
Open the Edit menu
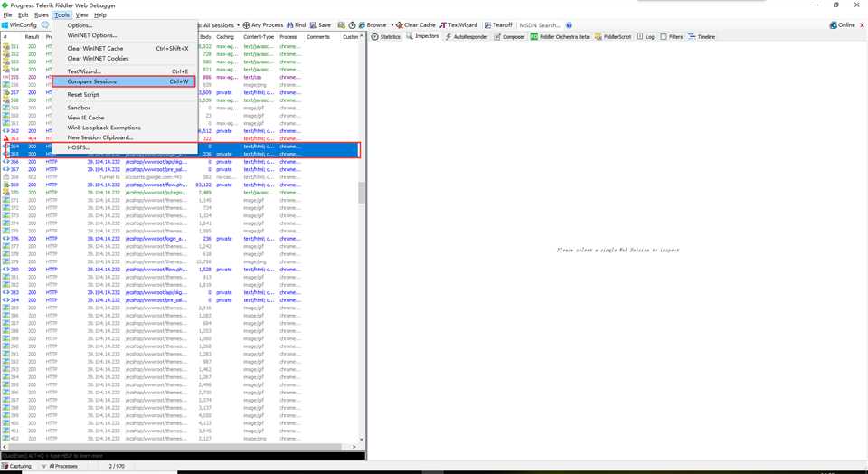(24, 15)
